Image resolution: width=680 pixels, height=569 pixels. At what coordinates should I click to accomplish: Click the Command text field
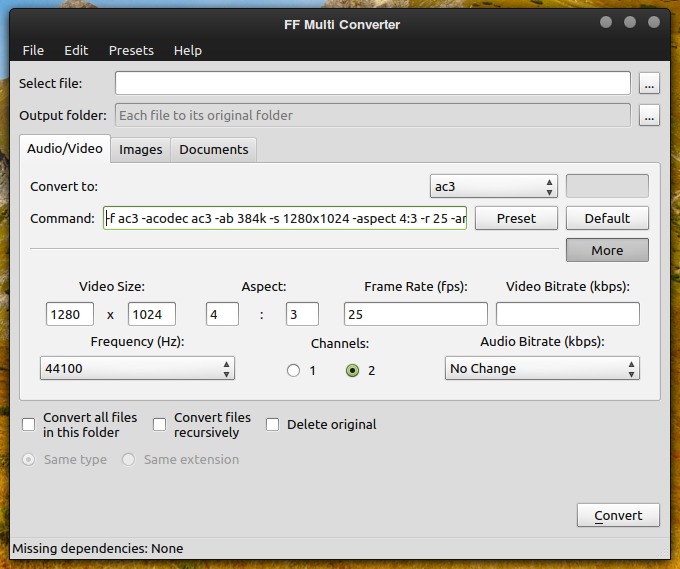click(285, 218)
